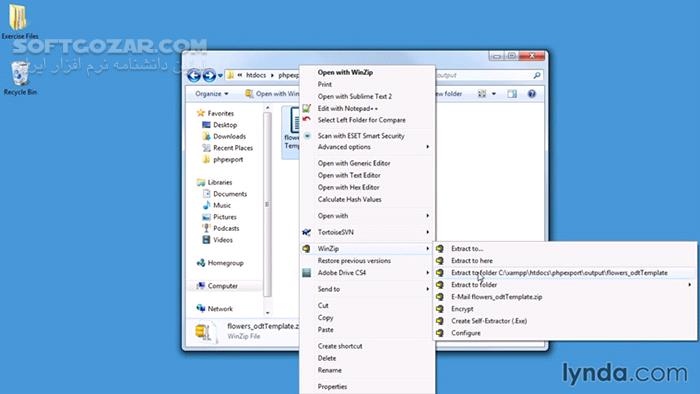Screen dimensions: 700x394
Task: Click the navigation pane scrollbar
Action: click(267, 204)
